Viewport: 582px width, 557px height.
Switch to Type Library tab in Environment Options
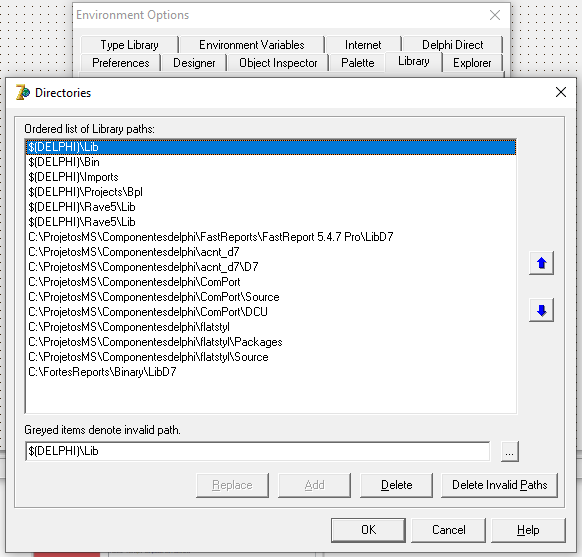point(130,45)
